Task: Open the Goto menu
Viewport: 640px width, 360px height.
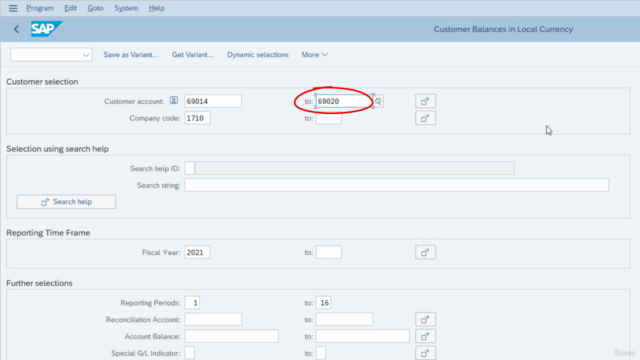Action: pyautogui.click(x=95, y=8)
